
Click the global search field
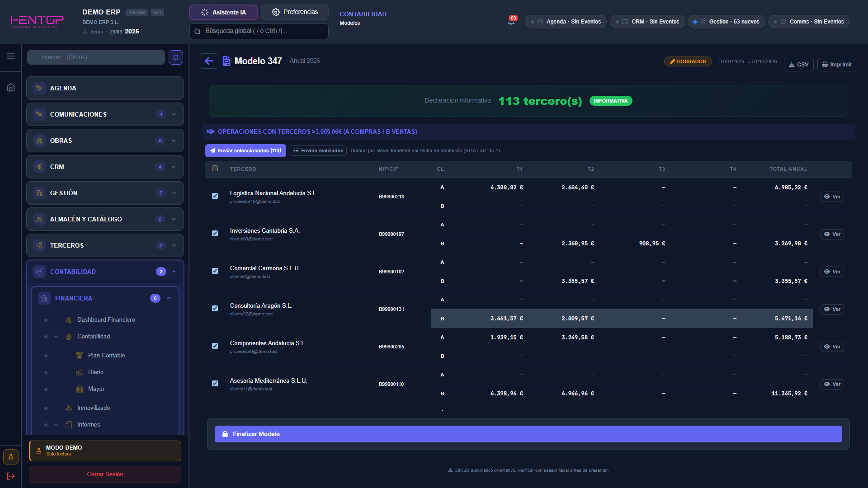(x=259, y=31)
